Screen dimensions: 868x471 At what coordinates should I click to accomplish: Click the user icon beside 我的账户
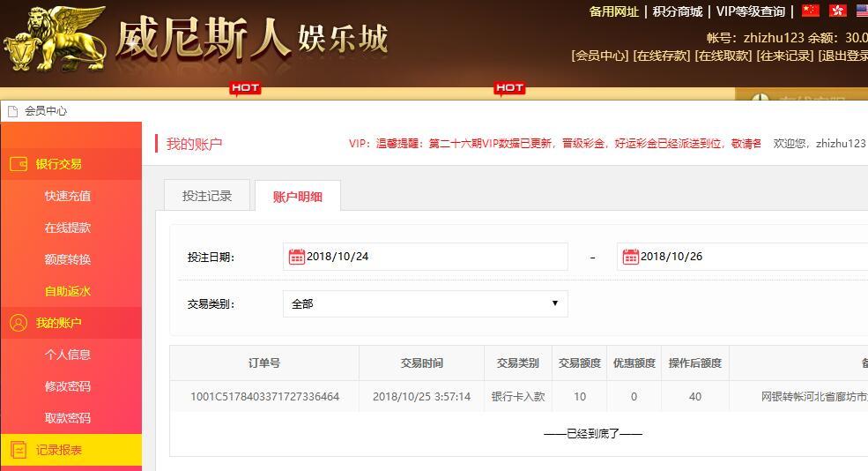pyautogui.click(x=19, y=323)
